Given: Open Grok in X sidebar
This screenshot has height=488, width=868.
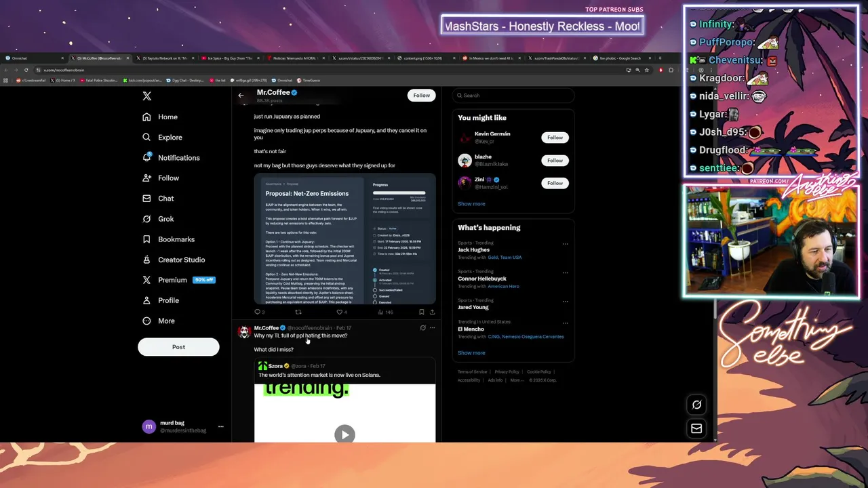Looking at the screenshot, I should (158, 218).
